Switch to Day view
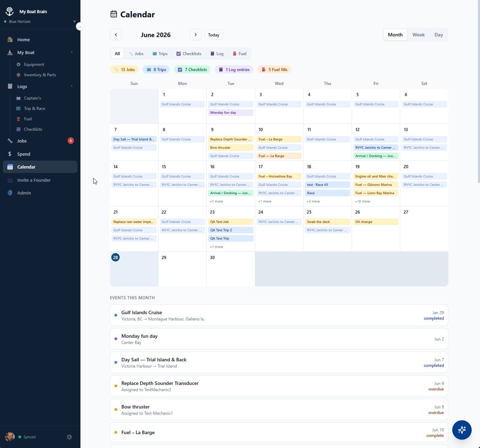480x448 pixels. point(438,35)
